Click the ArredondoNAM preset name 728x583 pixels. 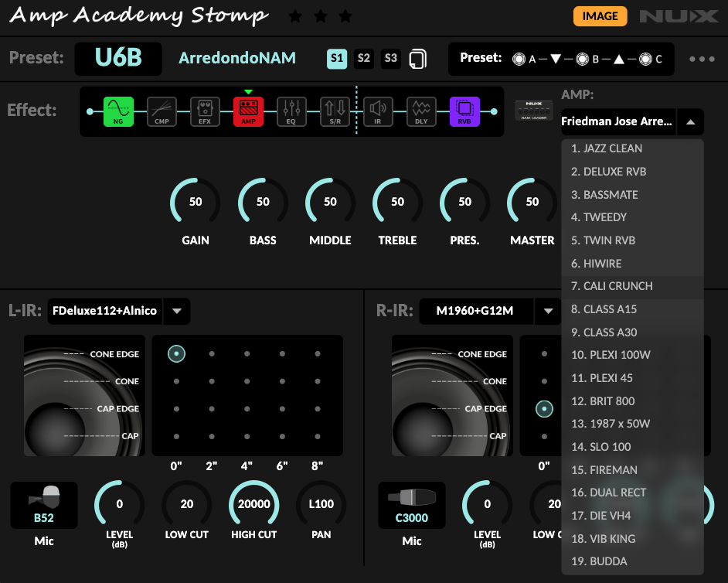click(237, 58)
